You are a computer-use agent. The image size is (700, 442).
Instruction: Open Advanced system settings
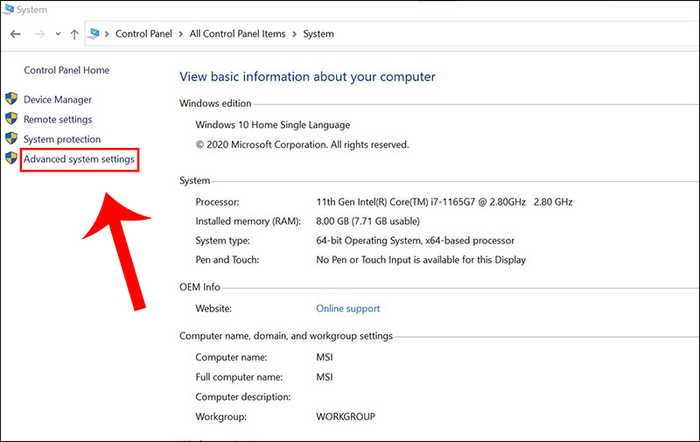79,159
